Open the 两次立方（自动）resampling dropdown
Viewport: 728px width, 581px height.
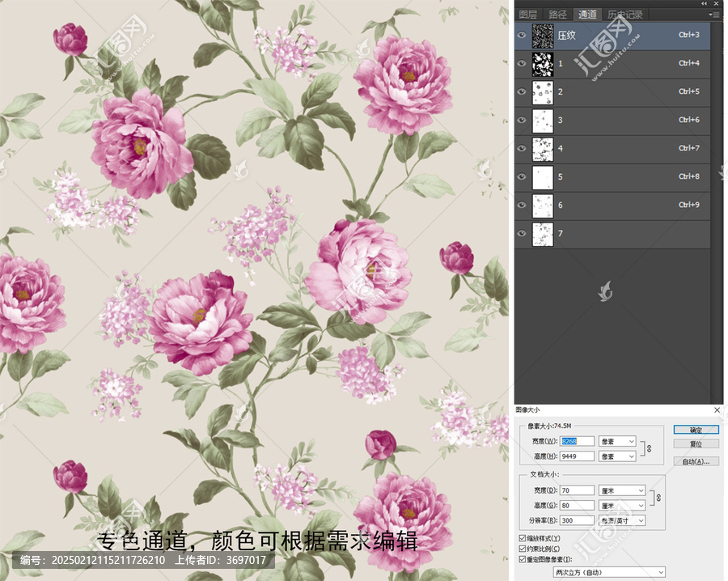609,572
